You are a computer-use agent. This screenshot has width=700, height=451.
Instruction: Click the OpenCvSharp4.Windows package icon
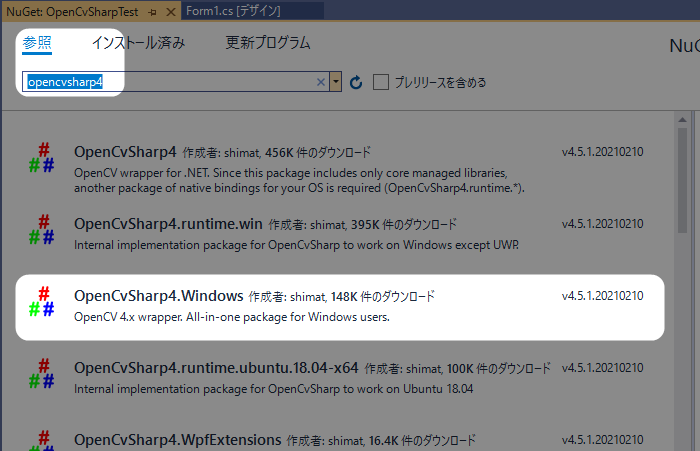tap(42, 301)
